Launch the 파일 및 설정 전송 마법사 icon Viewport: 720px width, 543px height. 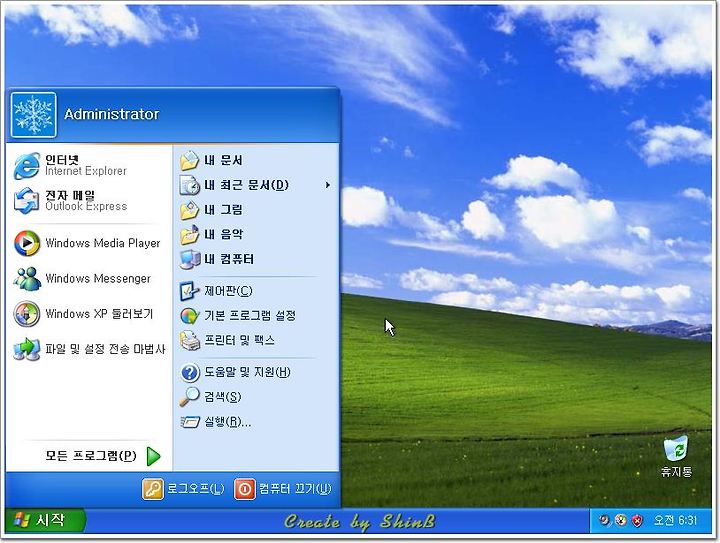pyautogui.click(x=27, y=349)
